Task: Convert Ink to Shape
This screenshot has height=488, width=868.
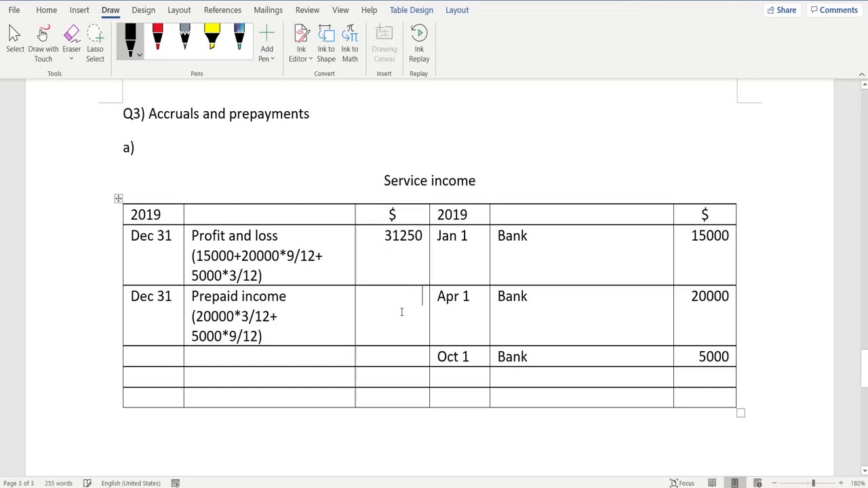Action: pos(325,43)
